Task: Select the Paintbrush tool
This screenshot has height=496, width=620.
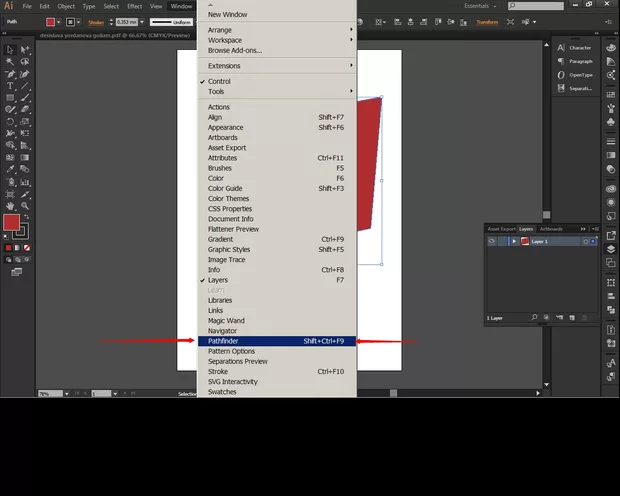Action: click(x=25, y=98)
